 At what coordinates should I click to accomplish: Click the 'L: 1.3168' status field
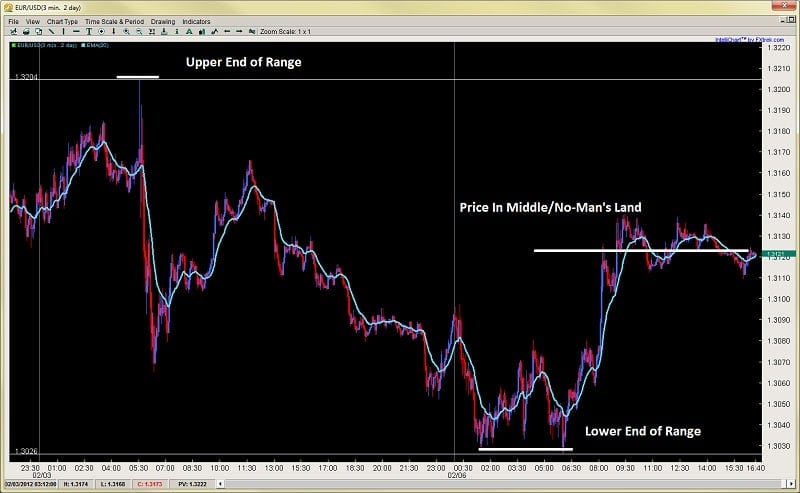pyautogui.click(x=112, y=484)
